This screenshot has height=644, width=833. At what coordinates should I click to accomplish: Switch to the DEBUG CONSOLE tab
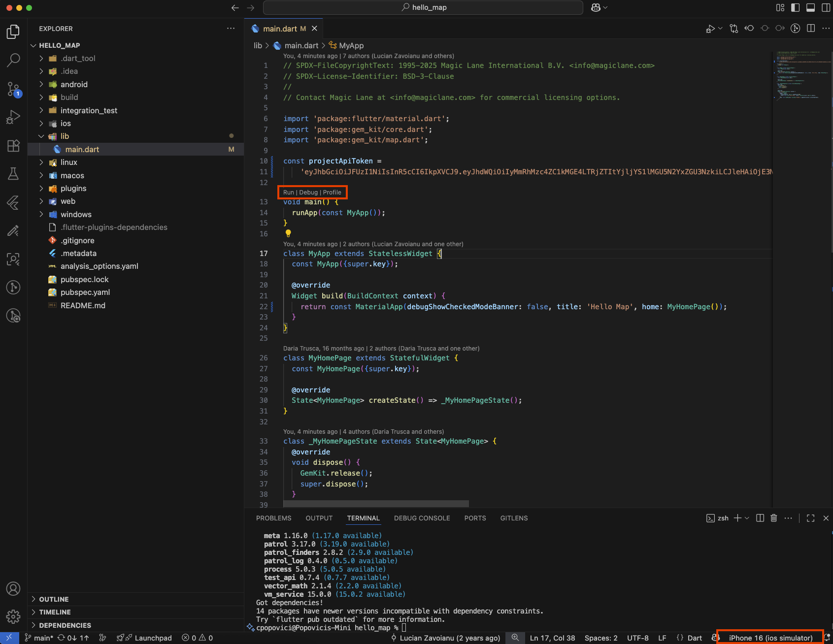point(422,518)
